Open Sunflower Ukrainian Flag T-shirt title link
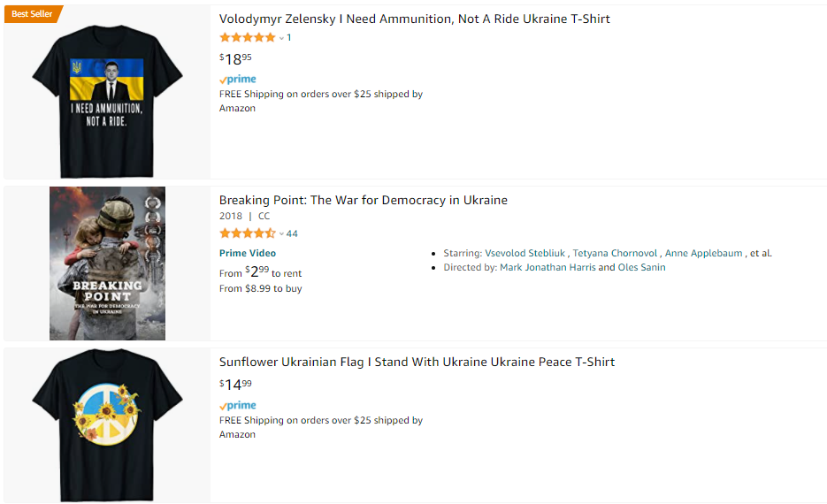The width and height of the screenshot is (827, 504). (417, 362)
